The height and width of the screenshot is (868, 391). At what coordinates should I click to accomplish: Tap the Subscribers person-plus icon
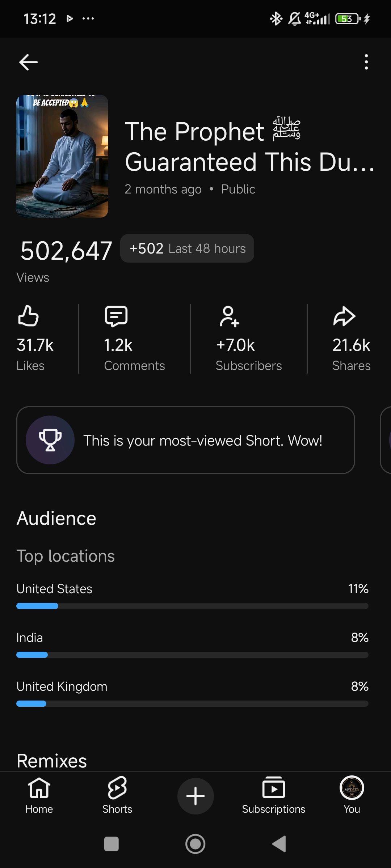(229, 316)
